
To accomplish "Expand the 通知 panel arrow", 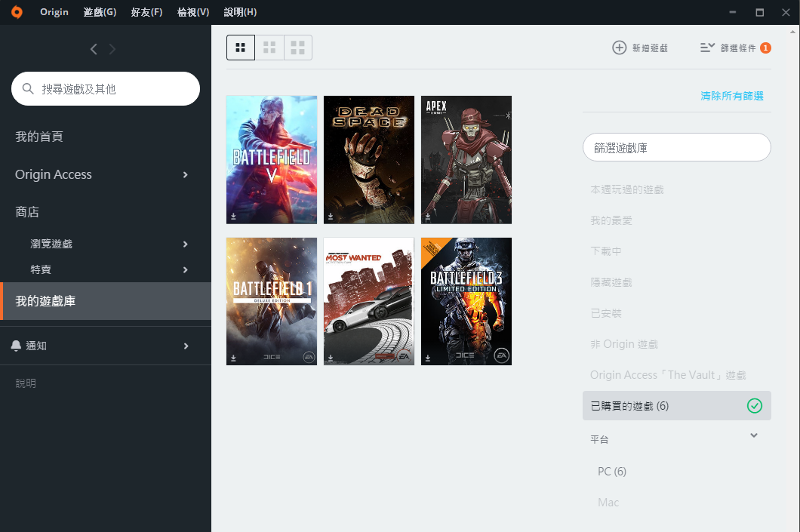I will pos(186,346).
